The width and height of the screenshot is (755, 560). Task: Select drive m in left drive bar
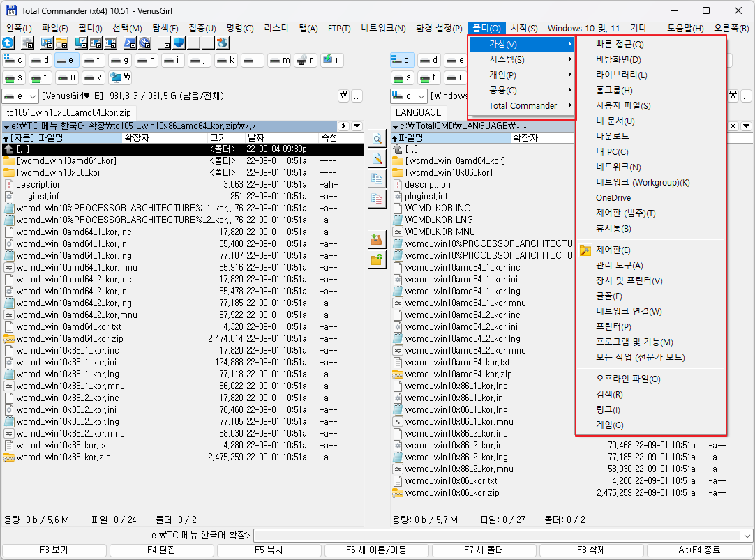point(279,60)
